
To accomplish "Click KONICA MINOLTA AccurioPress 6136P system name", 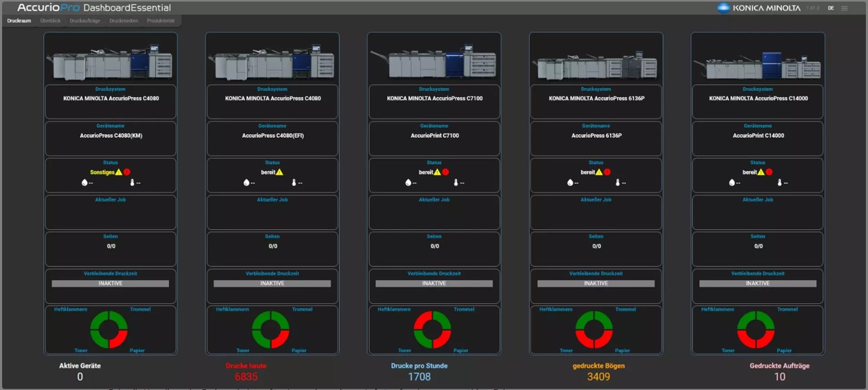I will [x=597, y=98].
